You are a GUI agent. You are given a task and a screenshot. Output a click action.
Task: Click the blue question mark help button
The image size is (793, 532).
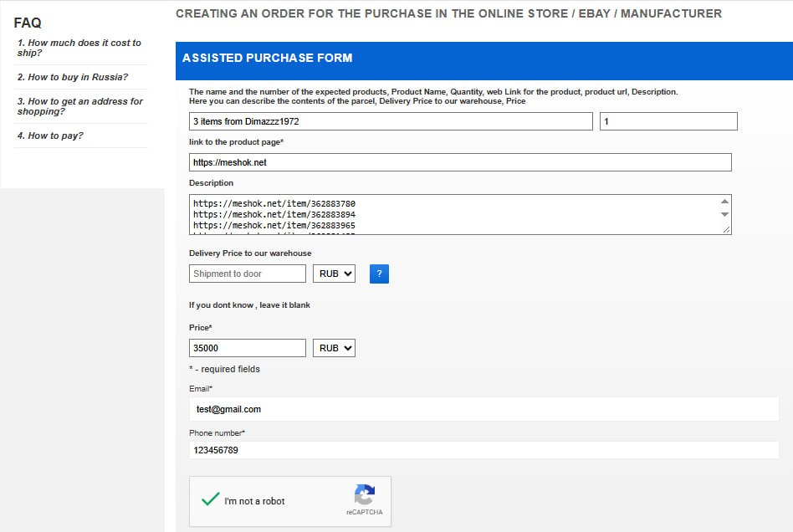379,274
